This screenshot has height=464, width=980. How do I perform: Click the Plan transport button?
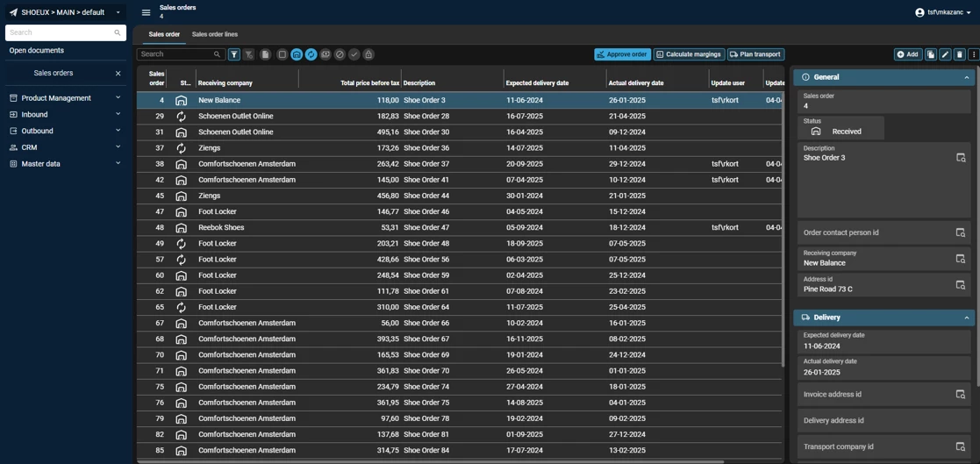click(x=755, y=54)
